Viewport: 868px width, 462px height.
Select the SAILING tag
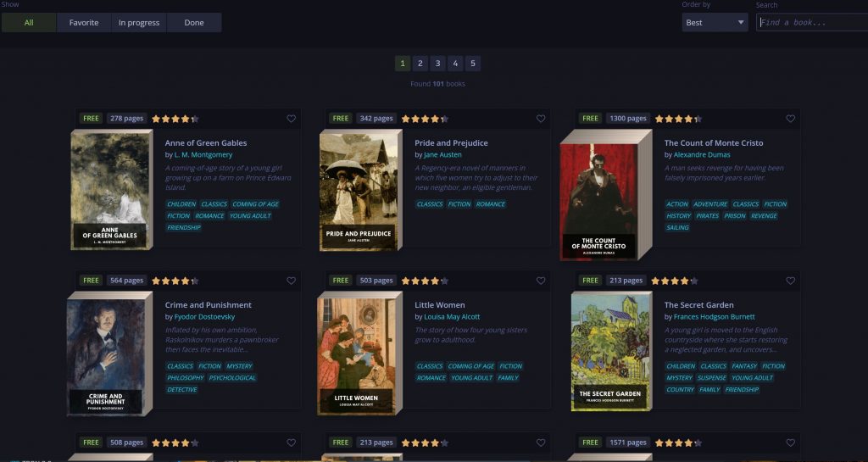[677, 227]
